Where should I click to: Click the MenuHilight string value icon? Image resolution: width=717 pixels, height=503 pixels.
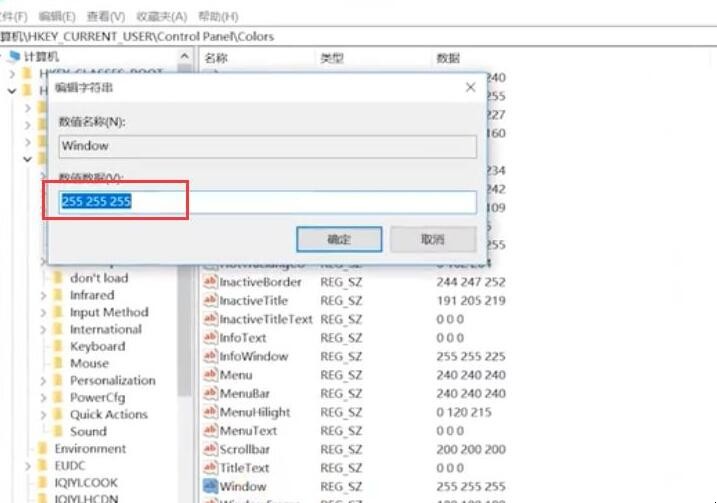pyautogui.click(x=210, y=412)
